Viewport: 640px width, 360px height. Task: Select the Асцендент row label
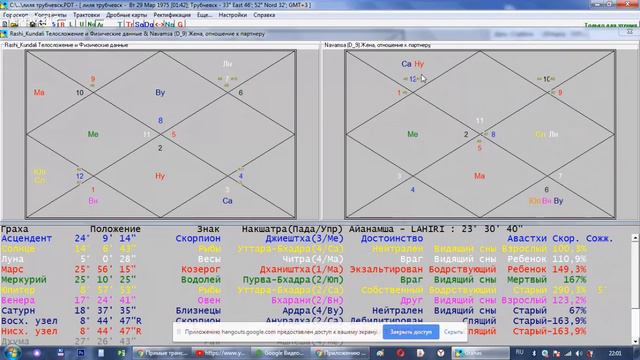tap(27, 238)
